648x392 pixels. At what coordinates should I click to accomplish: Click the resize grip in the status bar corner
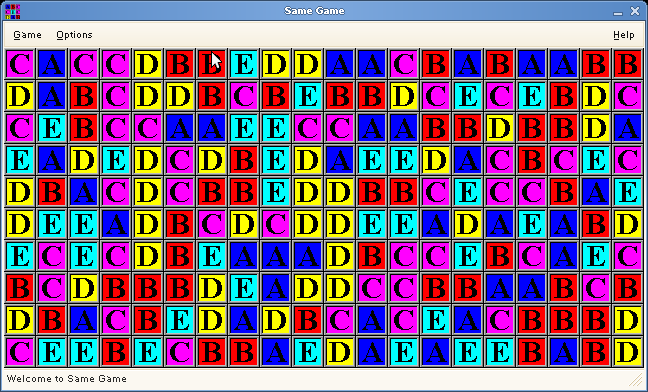[x=636, y=379]
